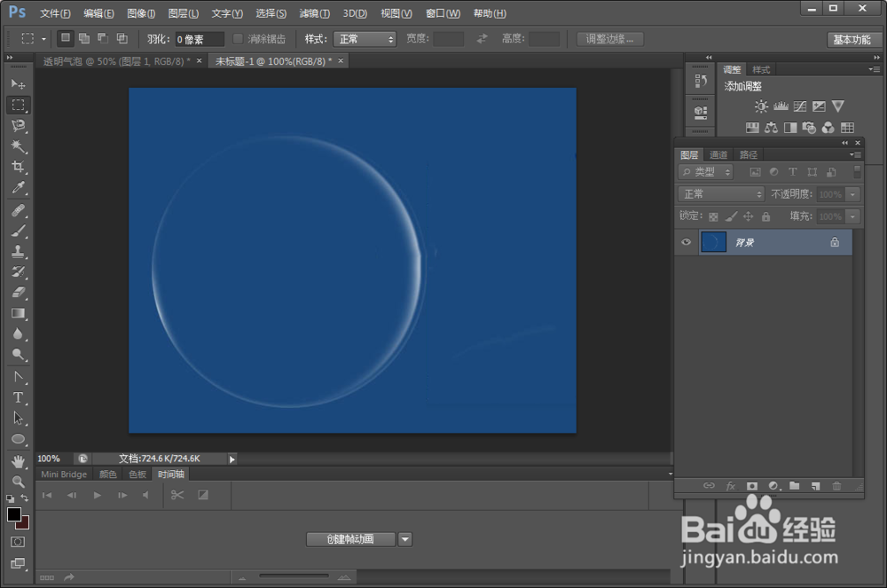
Task: Select Add to selection mode button
Action: (x=84, y=38)
